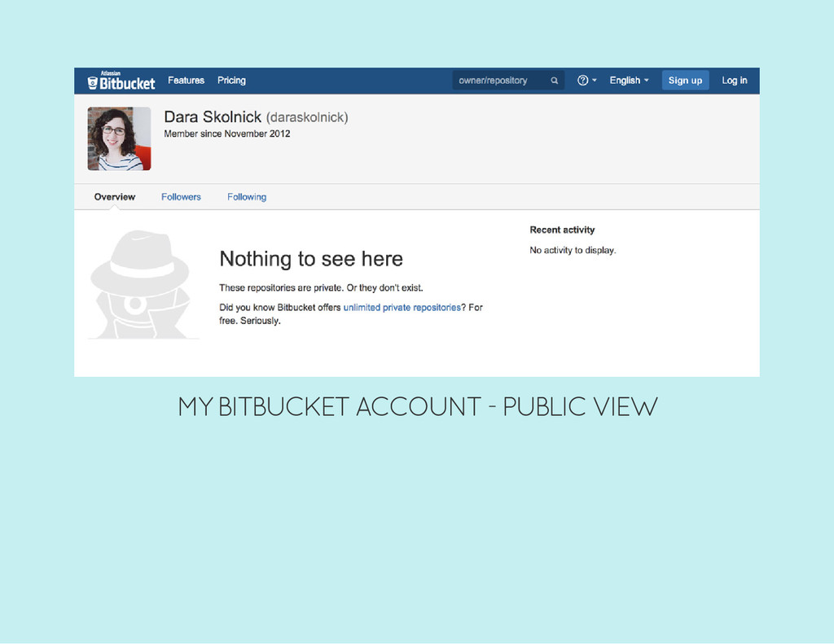Open the Features page

187,81
